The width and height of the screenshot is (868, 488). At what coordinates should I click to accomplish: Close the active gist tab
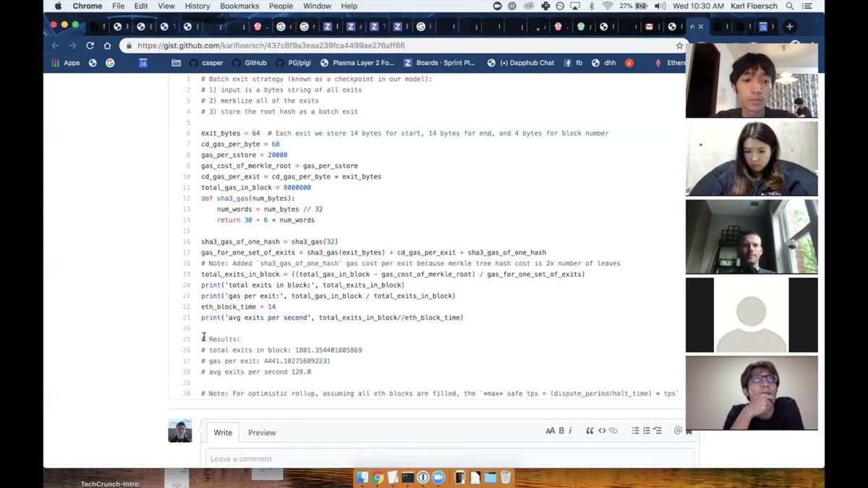coord(700,27)
